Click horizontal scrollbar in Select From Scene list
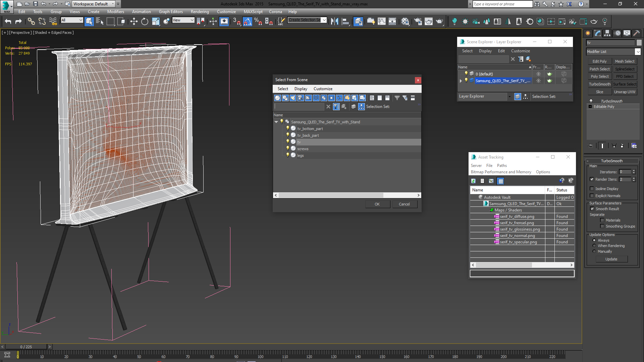Screen dimensions: 644x362 330,195
